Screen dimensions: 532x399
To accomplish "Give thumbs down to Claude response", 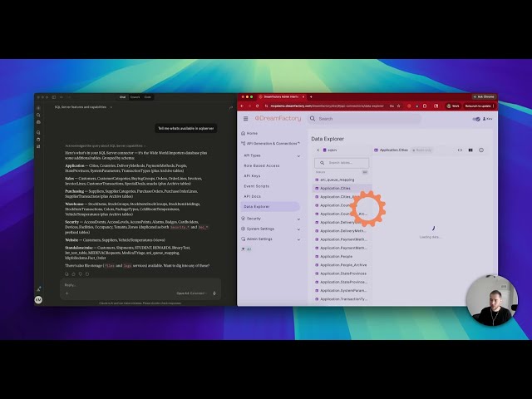I will click(x=81, y=273).
